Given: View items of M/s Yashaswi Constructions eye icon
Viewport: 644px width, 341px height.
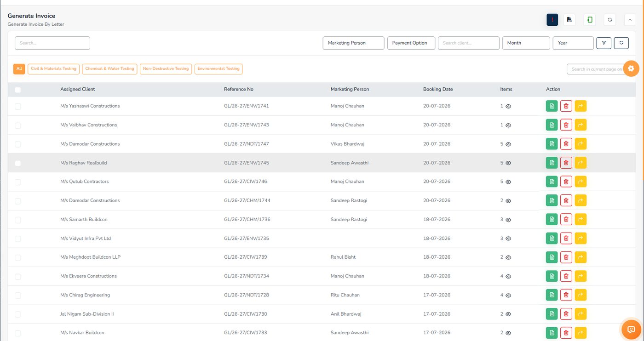Looking at the screenshot, I should (508, 106).
